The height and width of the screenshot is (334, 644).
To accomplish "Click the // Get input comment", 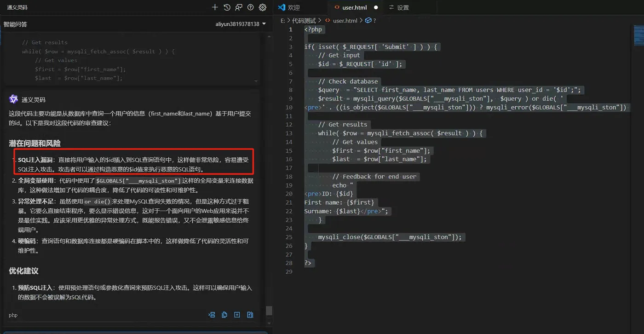I will tap(339, 55).
